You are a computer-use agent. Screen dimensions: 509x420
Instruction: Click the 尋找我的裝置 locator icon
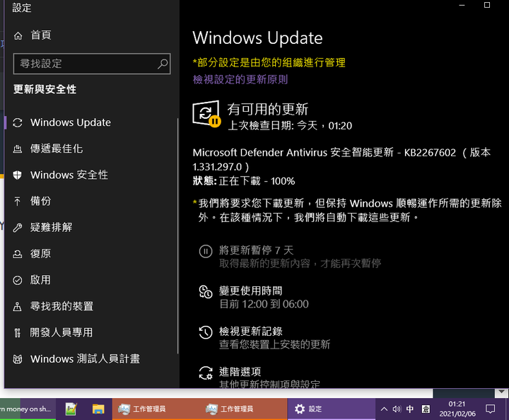(18, 306)
